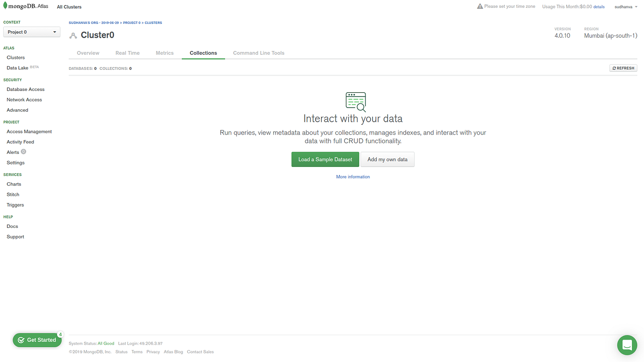Open the More information link

point(352,176)
